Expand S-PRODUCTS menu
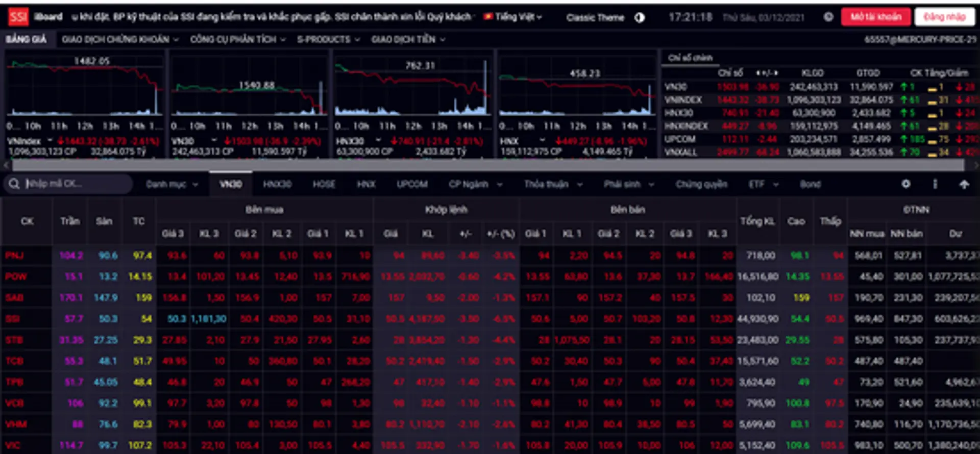This screenshot has width=980, height=454. pos(328,39)
